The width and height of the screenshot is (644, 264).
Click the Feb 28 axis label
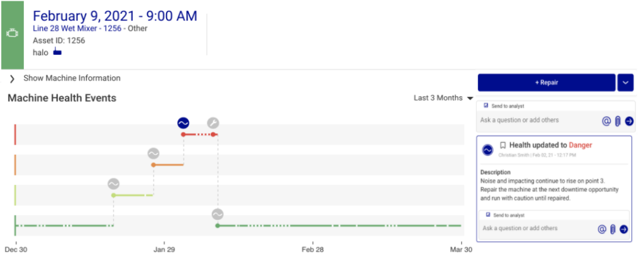[313, 250]
